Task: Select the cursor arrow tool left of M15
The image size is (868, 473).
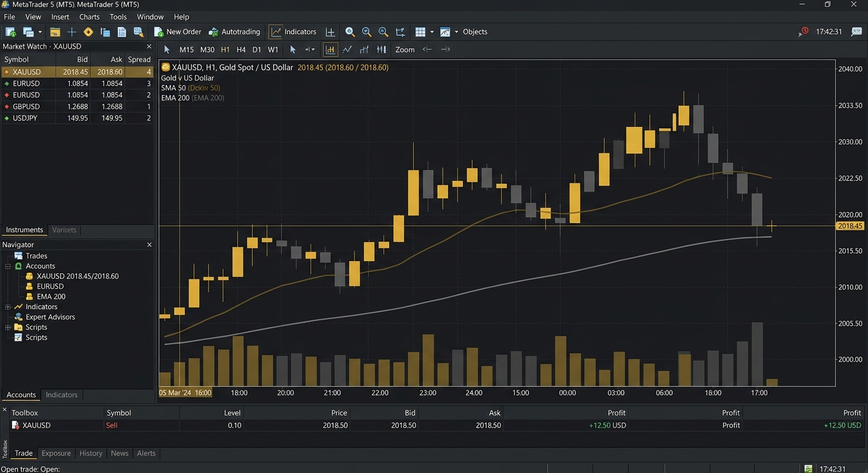Action: click(x=166, y=49)
